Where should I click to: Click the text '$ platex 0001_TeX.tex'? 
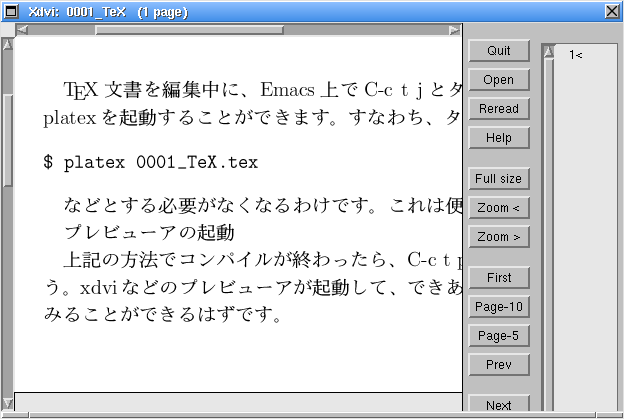point(151,162)
